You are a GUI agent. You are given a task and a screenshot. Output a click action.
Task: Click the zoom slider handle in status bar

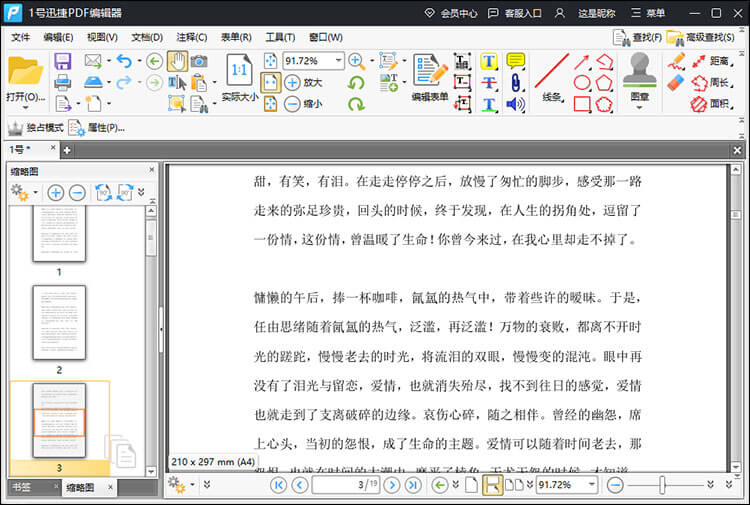pos(662,485)
